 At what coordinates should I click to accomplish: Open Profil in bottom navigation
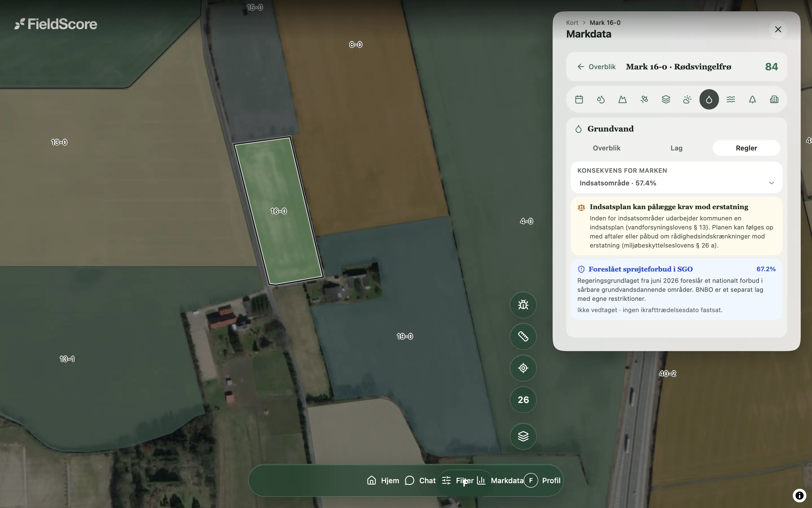pos(542,480)
